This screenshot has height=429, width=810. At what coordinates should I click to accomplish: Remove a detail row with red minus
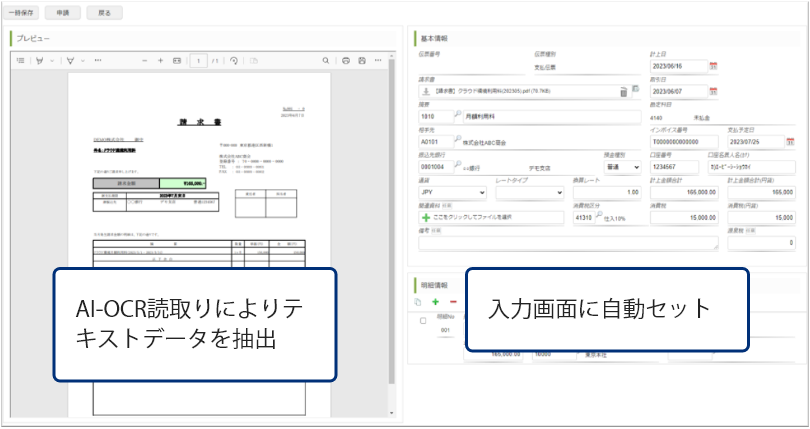click(x=453, y=302)
